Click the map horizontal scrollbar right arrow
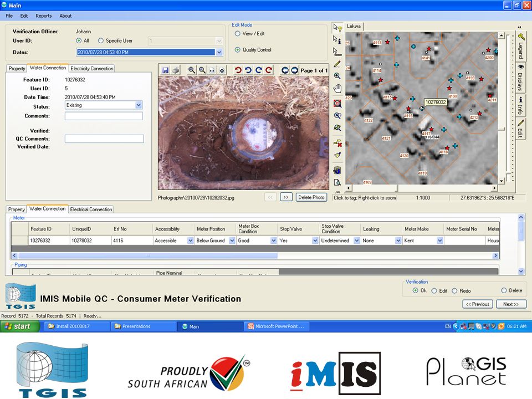Viewport: 532px width, 399px height. (x=494, y=188)
